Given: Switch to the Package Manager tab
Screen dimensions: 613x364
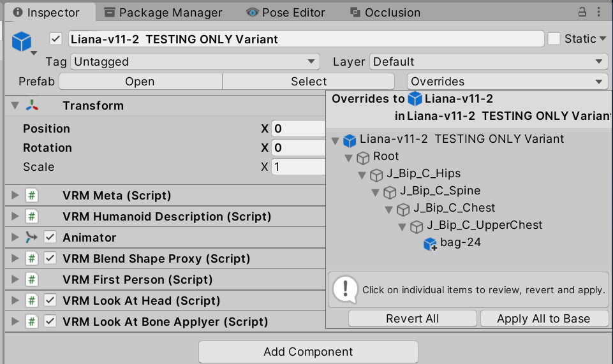Looking at the screenshot, I should 163,13.
